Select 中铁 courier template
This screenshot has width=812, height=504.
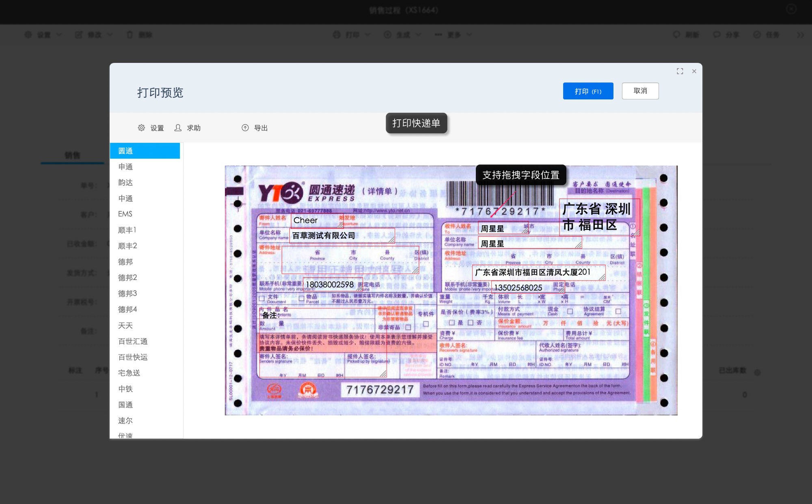coord(145,389)
